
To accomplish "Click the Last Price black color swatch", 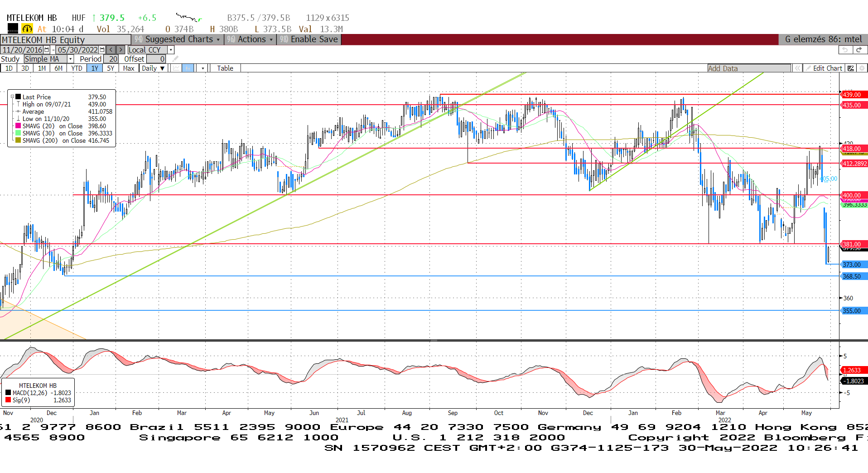I will (18, 97).
